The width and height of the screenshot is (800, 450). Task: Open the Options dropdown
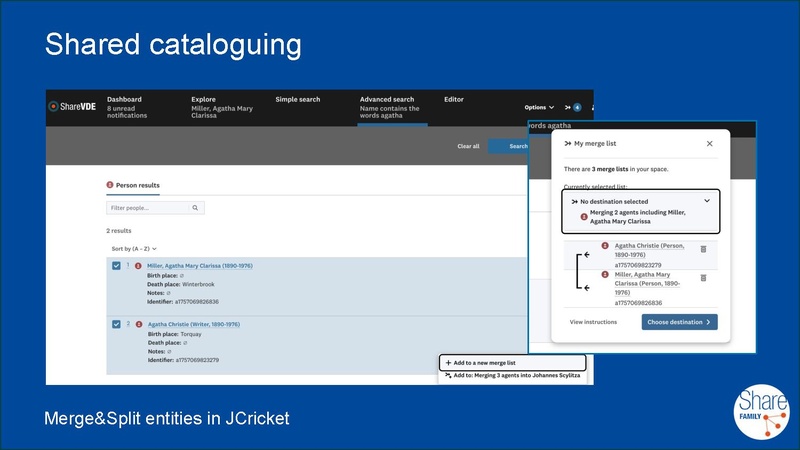539,107
